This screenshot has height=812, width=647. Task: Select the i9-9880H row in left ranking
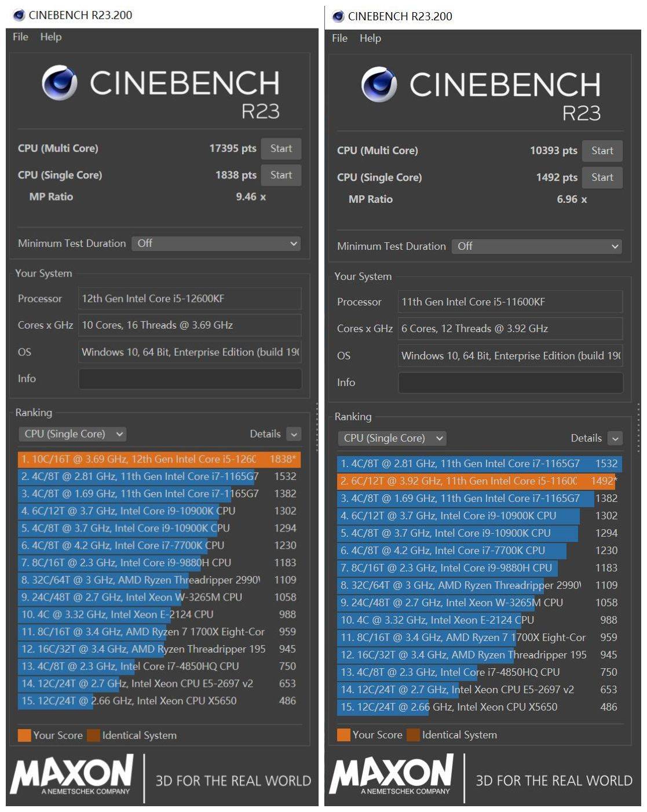point(159,563)
